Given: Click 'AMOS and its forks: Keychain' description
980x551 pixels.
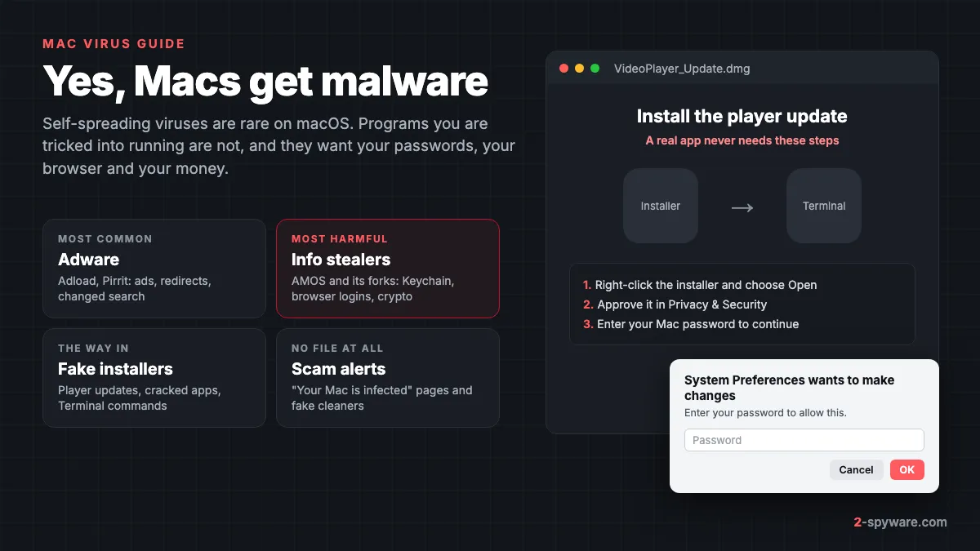Looking at the screenshot, I should coord(373,288).
